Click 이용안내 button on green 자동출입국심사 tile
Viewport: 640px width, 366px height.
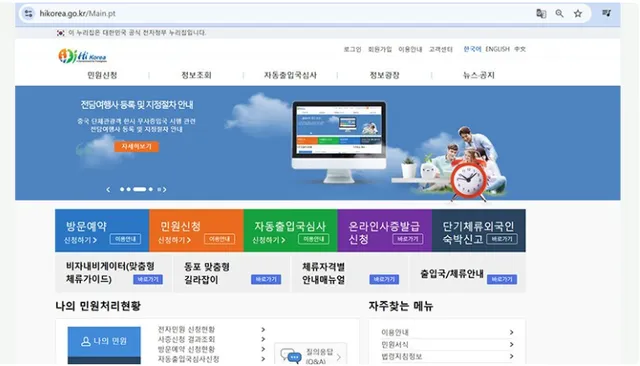(x=313, y=239)
